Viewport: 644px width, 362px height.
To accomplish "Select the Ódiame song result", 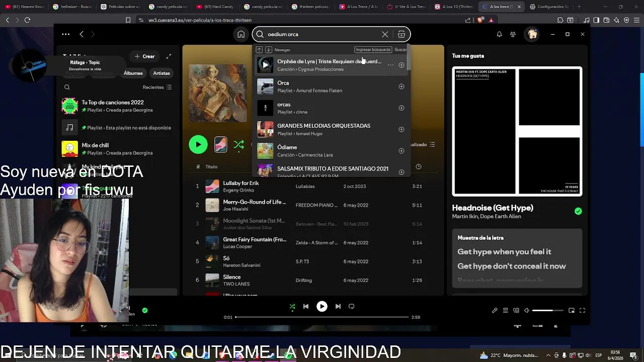I will (331, 151).
